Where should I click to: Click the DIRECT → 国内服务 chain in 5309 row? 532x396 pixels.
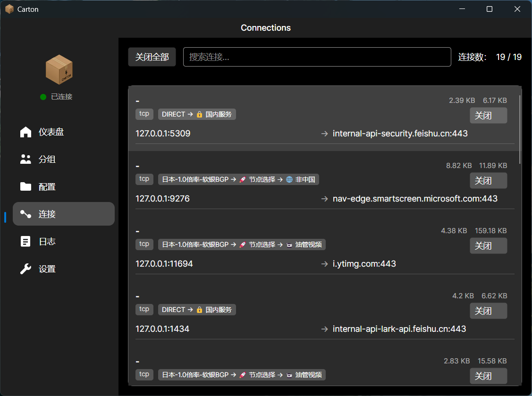click(197, 114)
